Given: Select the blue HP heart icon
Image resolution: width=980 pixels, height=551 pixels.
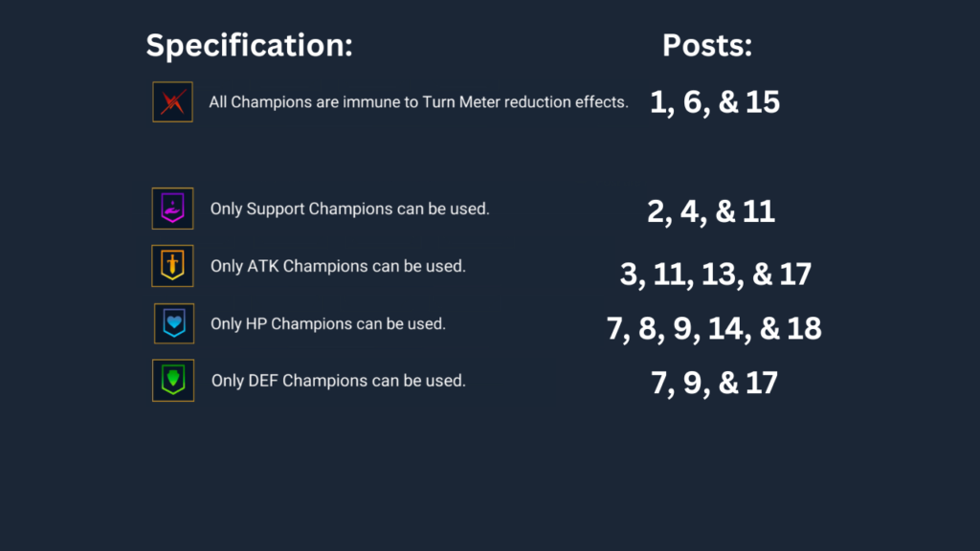Looking at the screenshot, I should 174,323.
